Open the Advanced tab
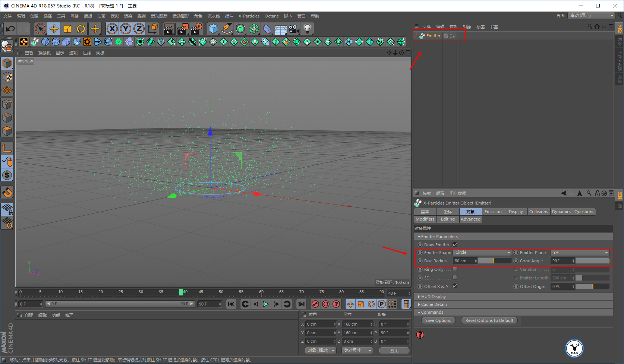Viewport: 624px width, 364px height. [470, 219]
